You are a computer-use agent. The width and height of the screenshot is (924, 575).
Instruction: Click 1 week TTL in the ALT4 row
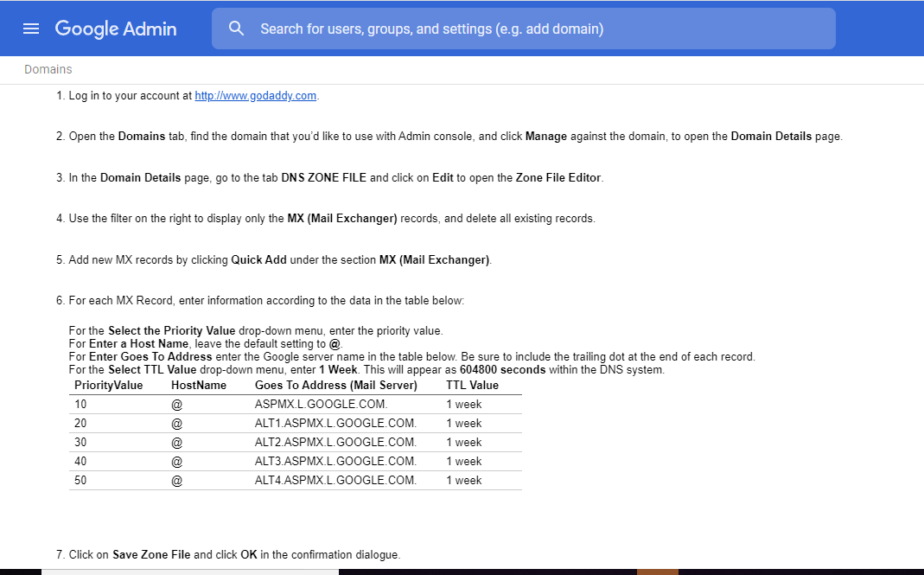464,480
